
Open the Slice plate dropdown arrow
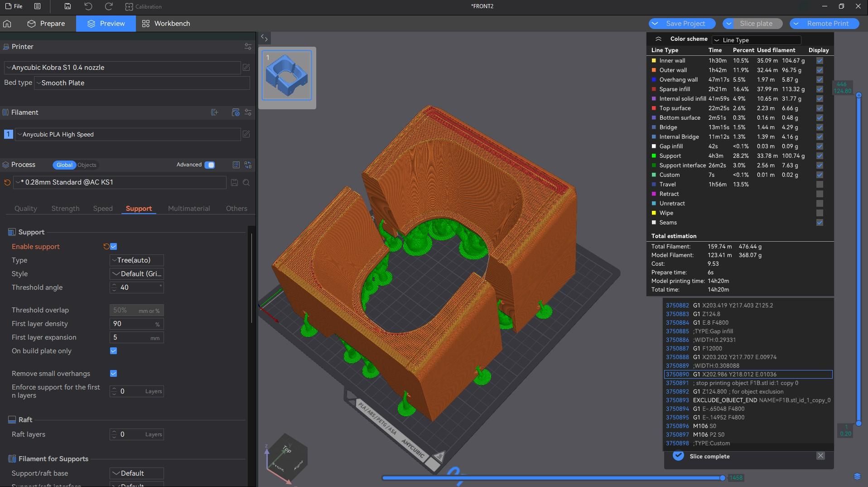[x=729, y=24]
